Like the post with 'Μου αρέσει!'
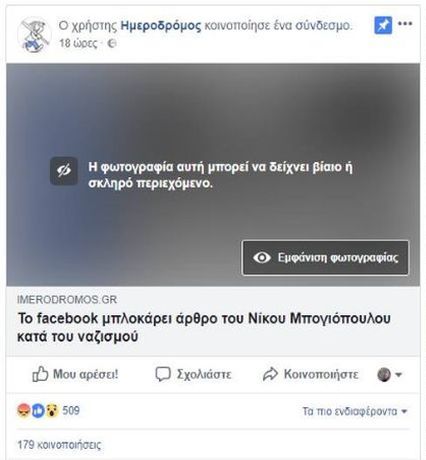The height and width of the screenshot is (460, 426). point(75,374)
